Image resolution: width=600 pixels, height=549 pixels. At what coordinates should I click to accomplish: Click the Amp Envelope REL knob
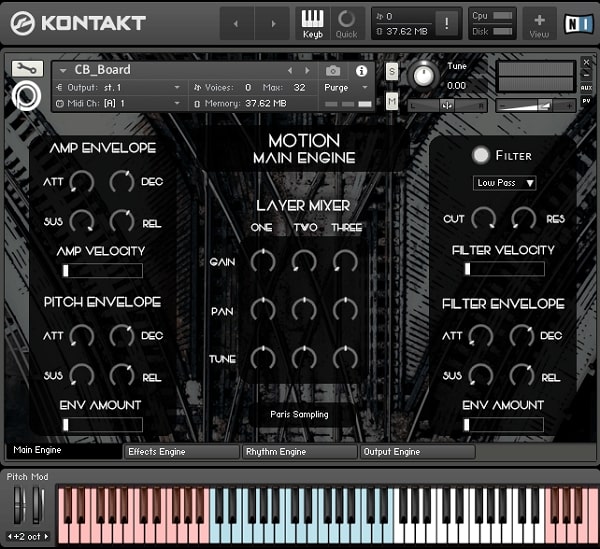tap(122, 221)
